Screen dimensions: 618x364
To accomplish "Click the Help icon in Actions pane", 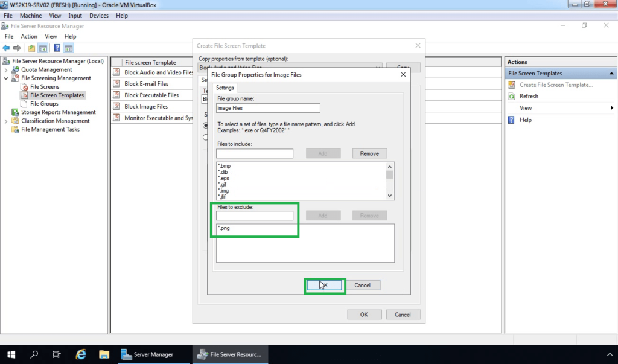I will click(x=512, y=120).
